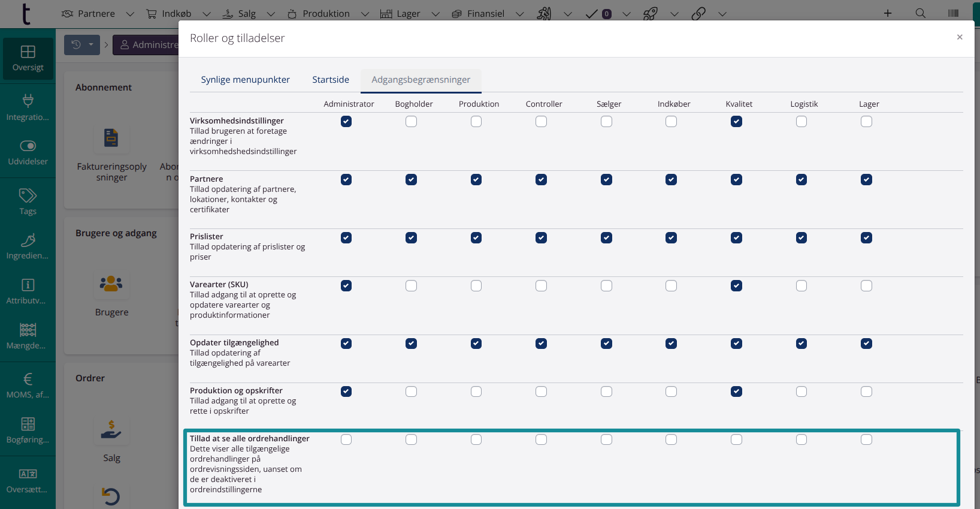Click the rocket icon in top bar

tap(650, 13)
